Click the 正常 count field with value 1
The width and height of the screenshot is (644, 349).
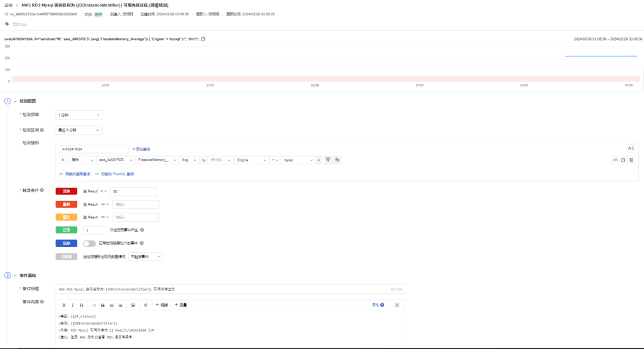click(x=95, y=231)
